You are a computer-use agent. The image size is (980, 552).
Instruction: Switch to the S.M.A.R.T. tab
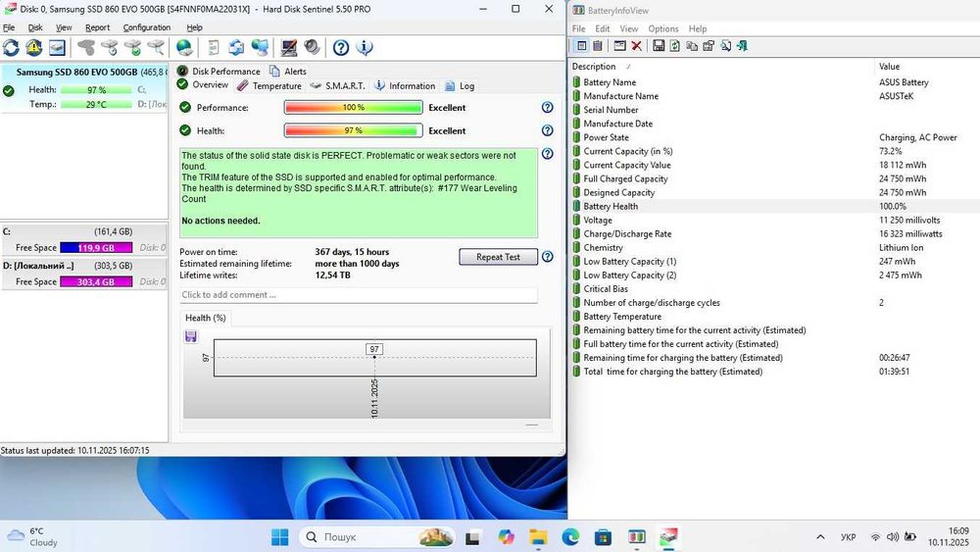337,85
